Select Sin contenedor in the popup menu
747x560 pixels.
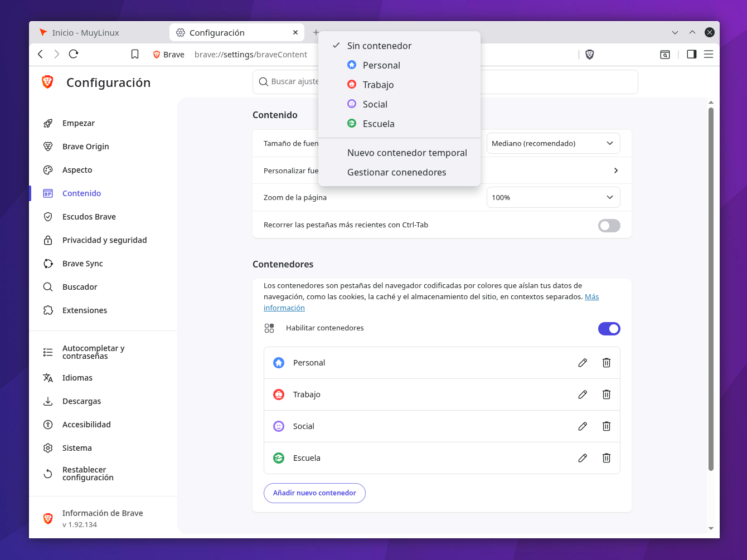(399, 46)
